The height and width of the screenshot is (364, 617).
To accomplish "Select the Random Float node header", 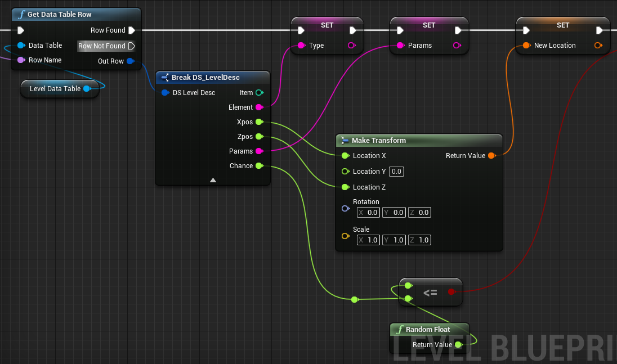I will (430, 330).
